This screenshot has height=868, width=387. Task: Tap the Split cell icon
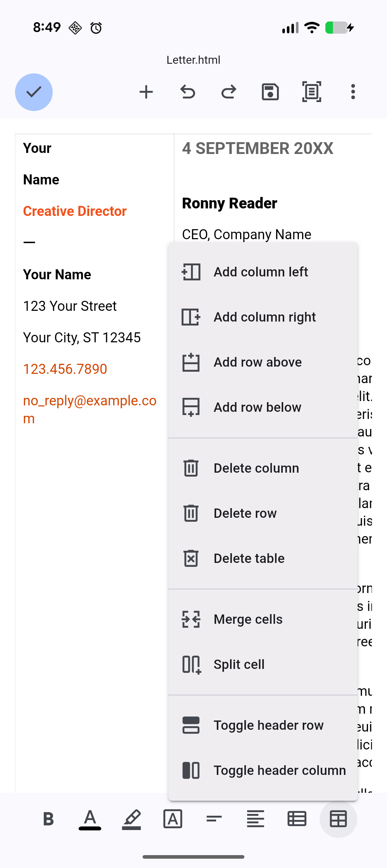tap(191, 665)
